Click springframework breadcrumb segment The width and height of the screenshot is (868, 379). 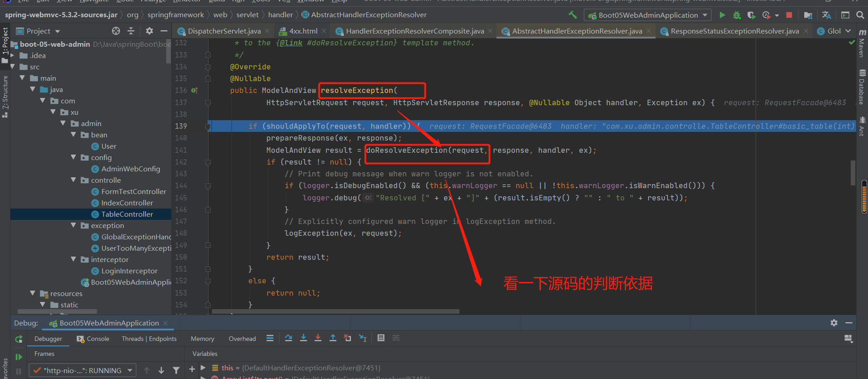(176, 15)
